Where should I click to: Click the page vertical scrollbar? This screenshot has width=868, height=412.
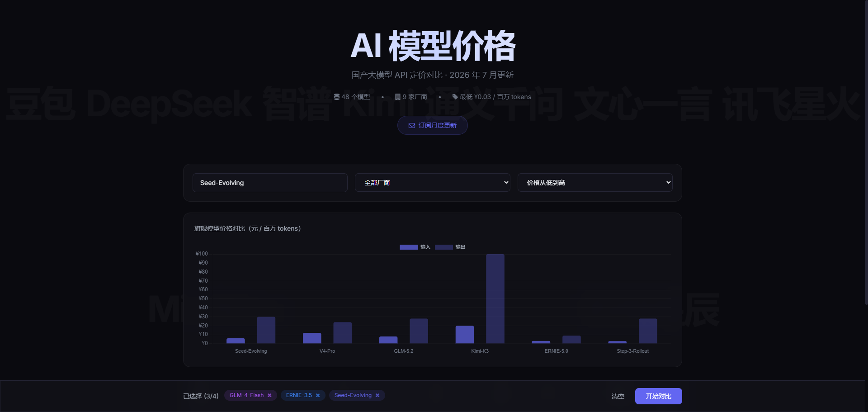pyautogui.click(x=866, y=152)
